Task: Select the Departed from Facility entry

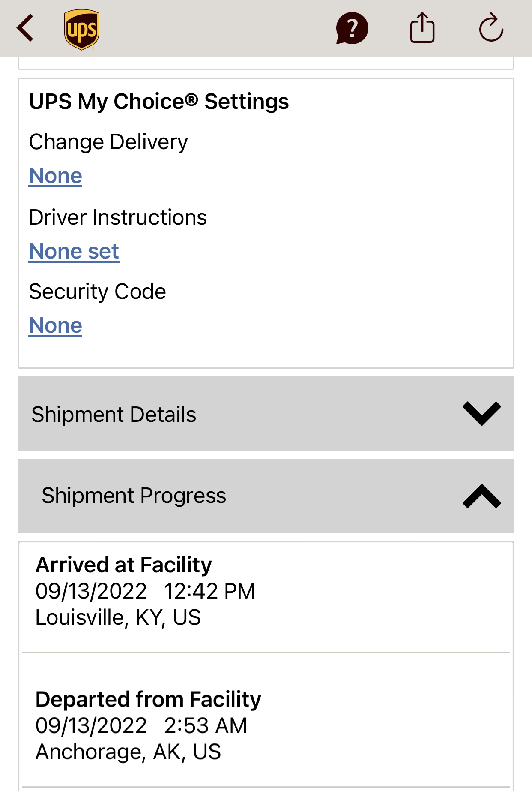Action: (148, 699)
